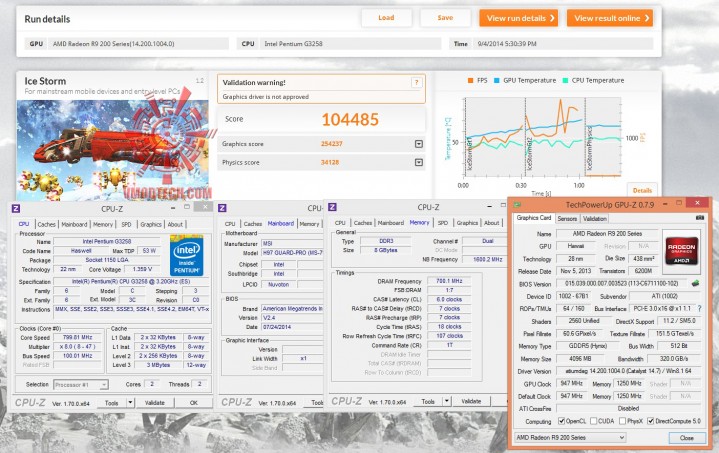719x453 pixels.
Task: Click Validate in the Memory CPU-Z window
Action: [x=471, y=401]
